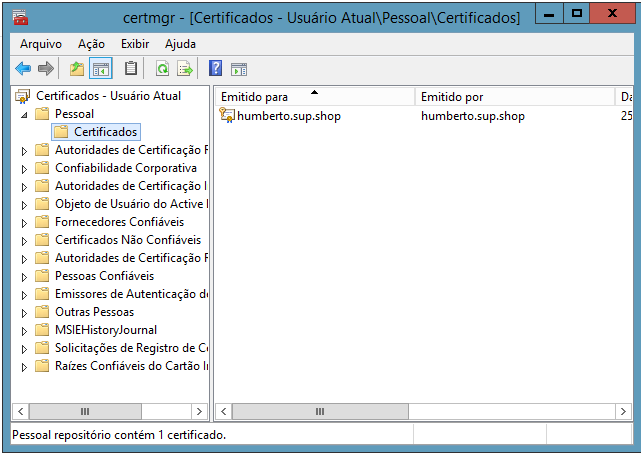Click tree pane horizontal scrollbar thumb

click(85, 411)
